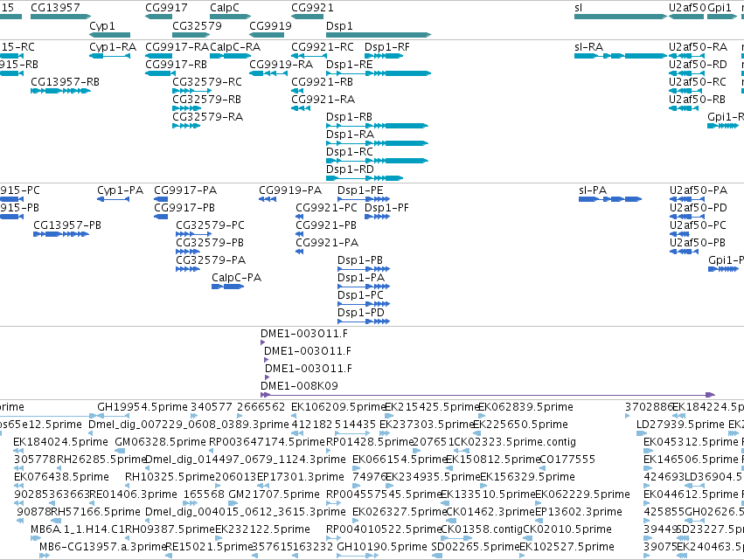
Task: Select transcript CG9919-RA
Action: 281,65
